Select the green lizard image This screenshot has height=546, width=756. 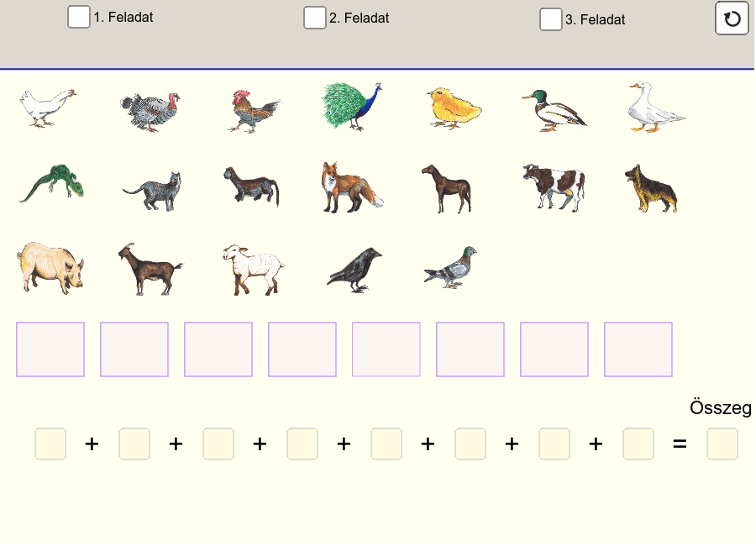point(51,183)
